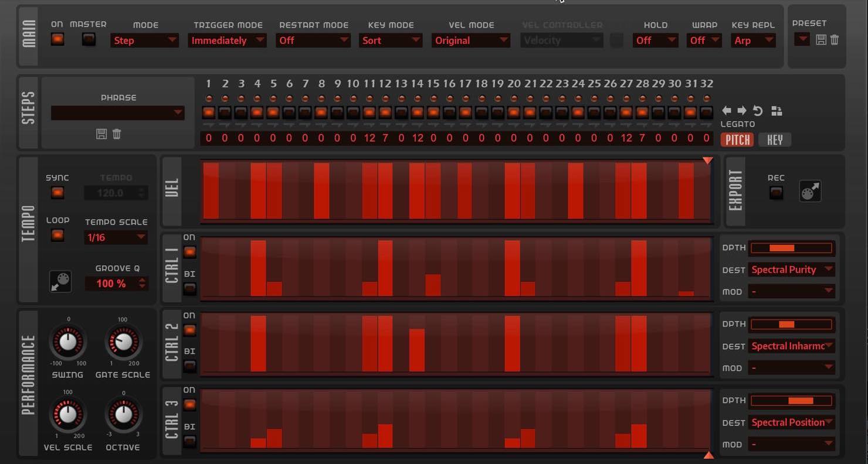This screenshot has height=464, width=868.
Task: Click the GATE SCALE knob
Action: point(123,342)
